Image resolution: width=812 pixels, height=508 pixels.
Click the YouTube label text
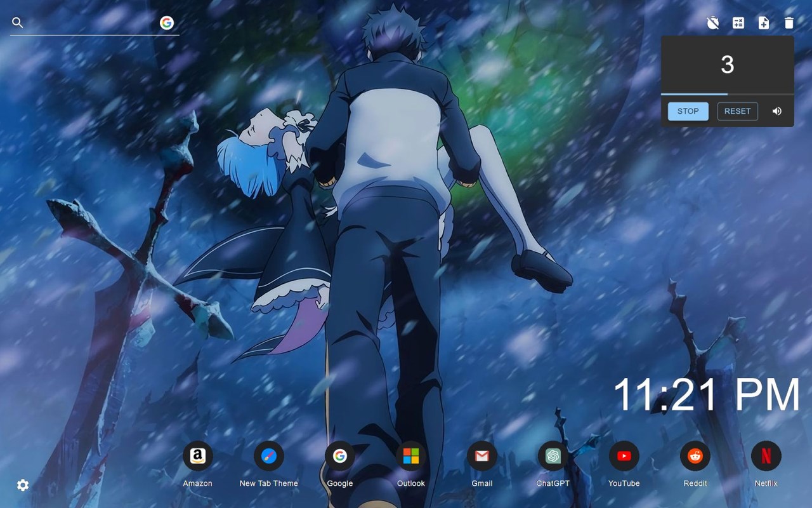click(624, 483)
